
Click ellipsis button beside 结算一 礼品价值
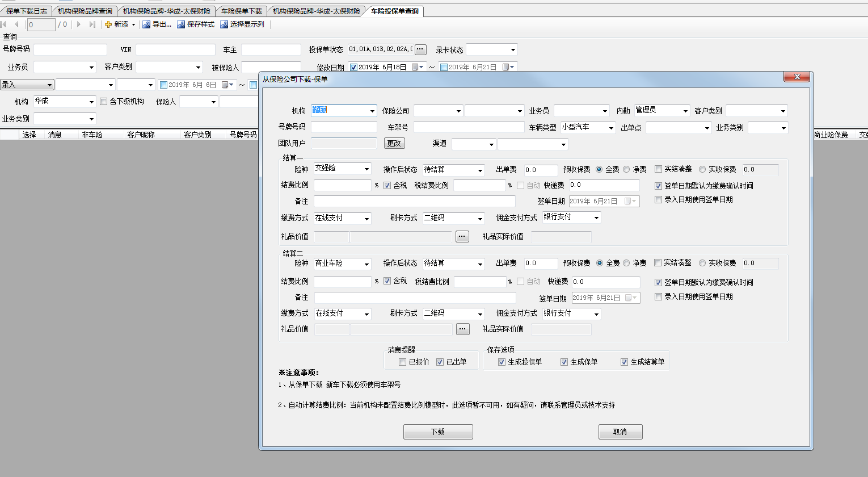point(462,236)
